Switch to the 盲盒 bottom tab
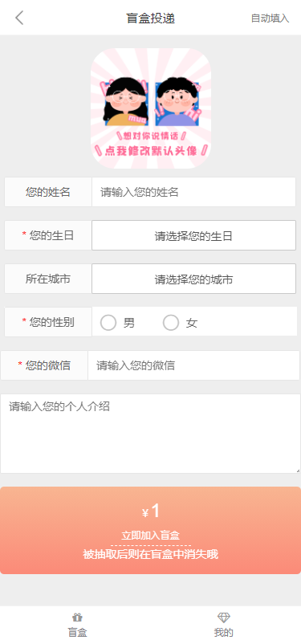This screenshot has width=301, height=644. coord(77,624)
